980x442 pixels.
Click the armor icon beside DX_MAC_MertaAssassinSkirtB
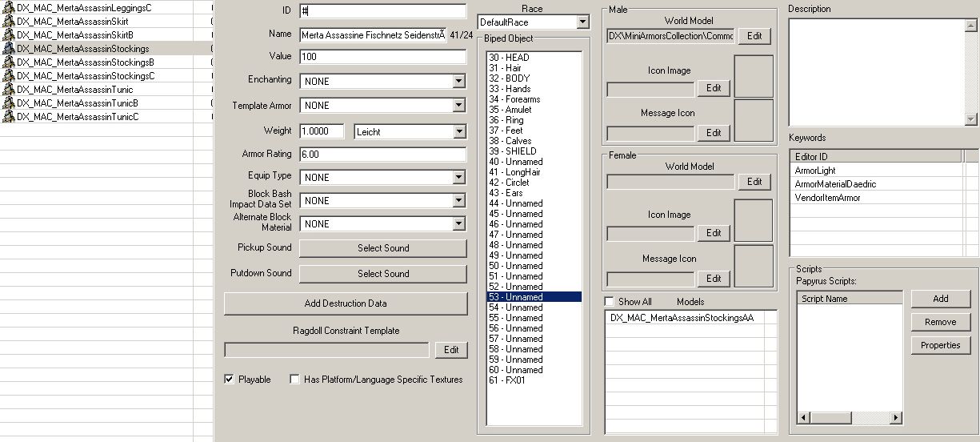tap(9, 35)
